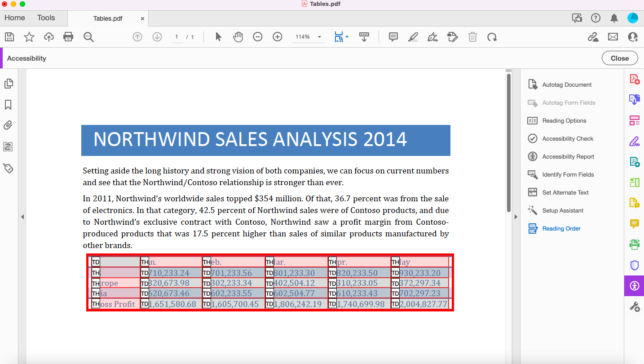Upload the file via the cloud icon
This screenshot has width=644, height=364.
[49, 37]
